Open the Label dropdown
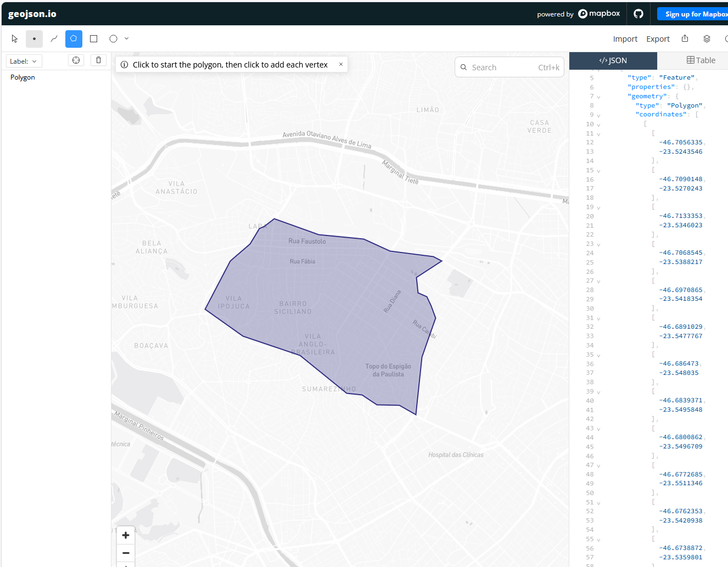This screenshot has width=728, height=567. (23, 61)
